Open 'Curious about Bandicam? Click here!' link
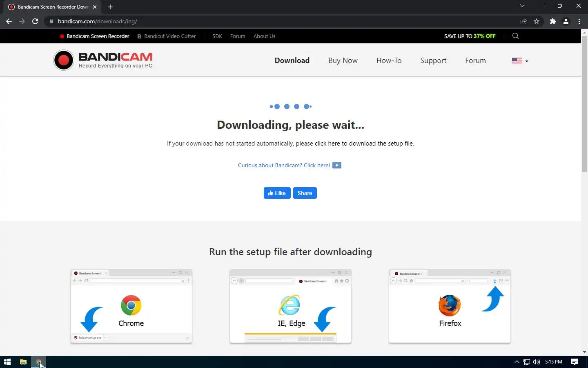Viewport: 588px width, 368px height. pos(284,165)
